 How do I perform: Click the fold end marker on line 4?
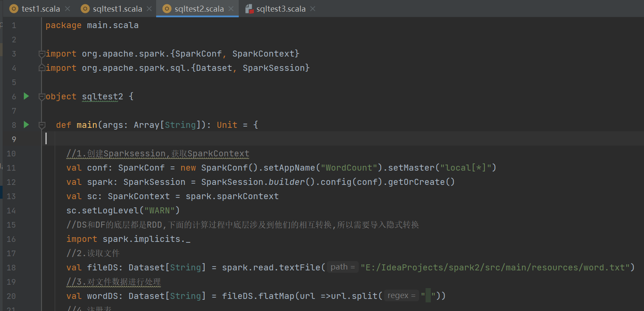click(42, 68)
